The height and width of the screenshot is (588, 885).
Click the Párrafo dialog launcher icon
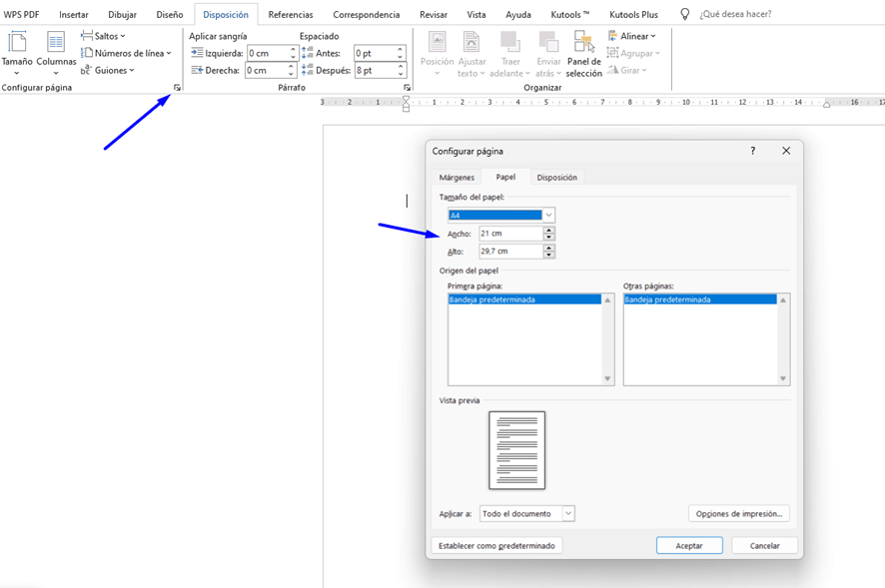407,88
